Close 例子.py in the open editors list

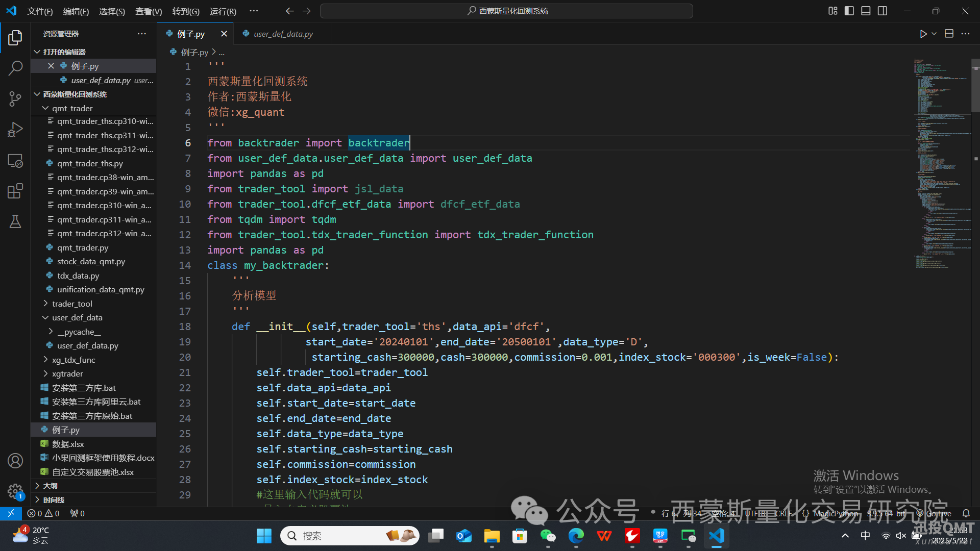51,66
